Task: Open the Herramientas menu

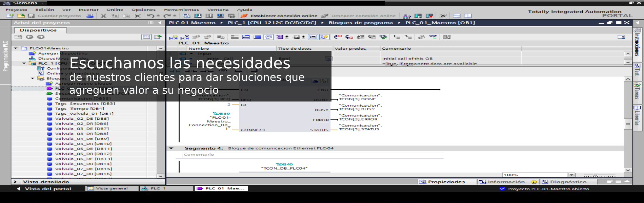Action: point(181,9)
